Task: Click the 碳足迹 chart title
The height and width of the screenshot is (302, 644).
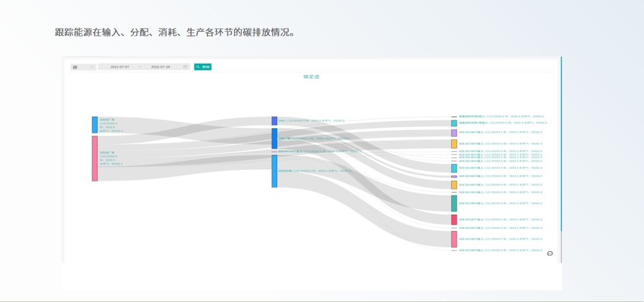Action: (x=312, y=77)
